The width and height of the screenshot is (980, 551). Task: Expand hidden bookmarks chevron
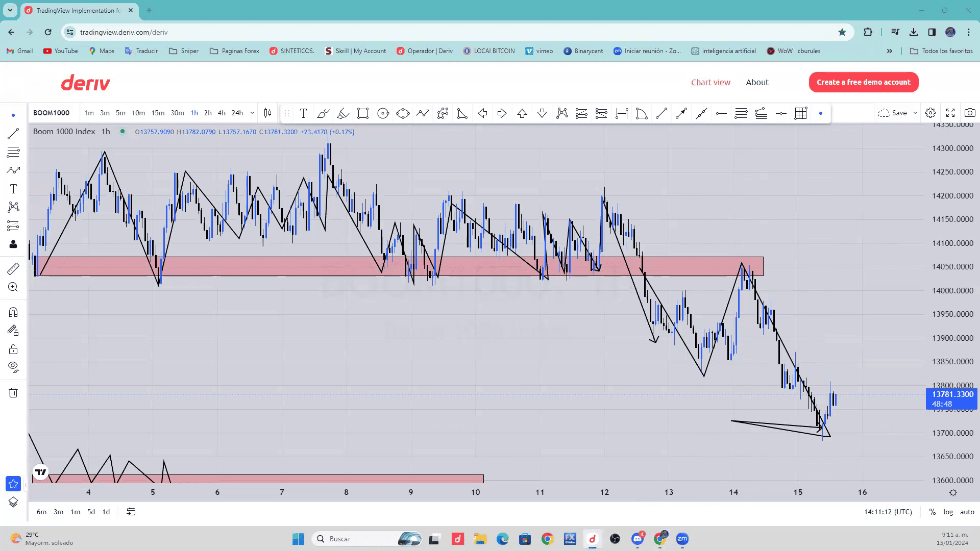tap(890, 51)
